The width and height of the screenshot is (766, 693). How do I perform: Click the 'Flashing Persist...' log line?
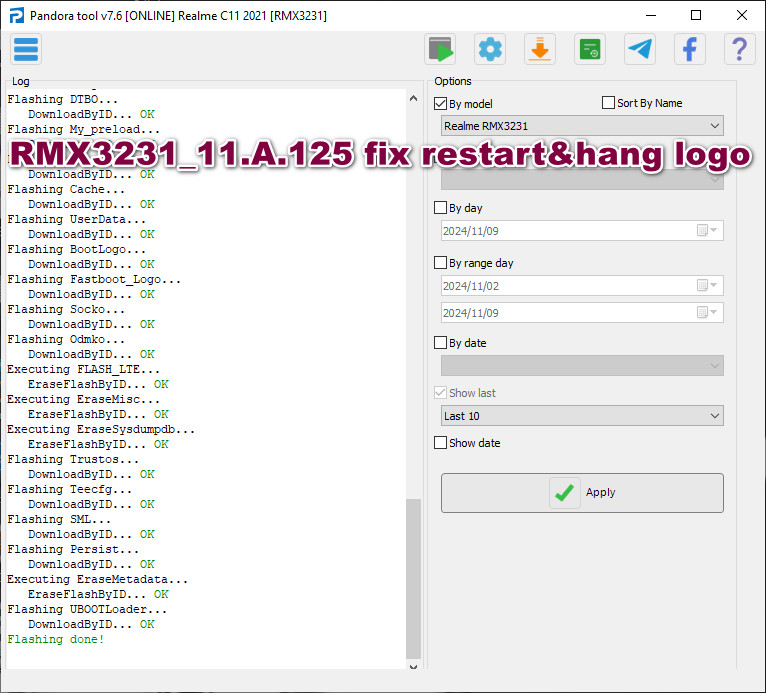73,549
